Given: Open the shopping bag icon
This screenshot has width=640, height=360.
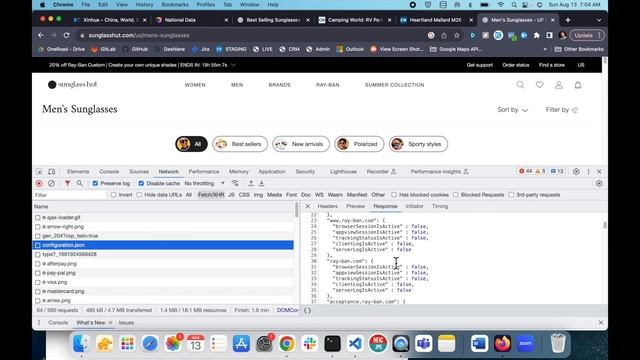Looking at the screenshot, I should [x=578, y=85].
